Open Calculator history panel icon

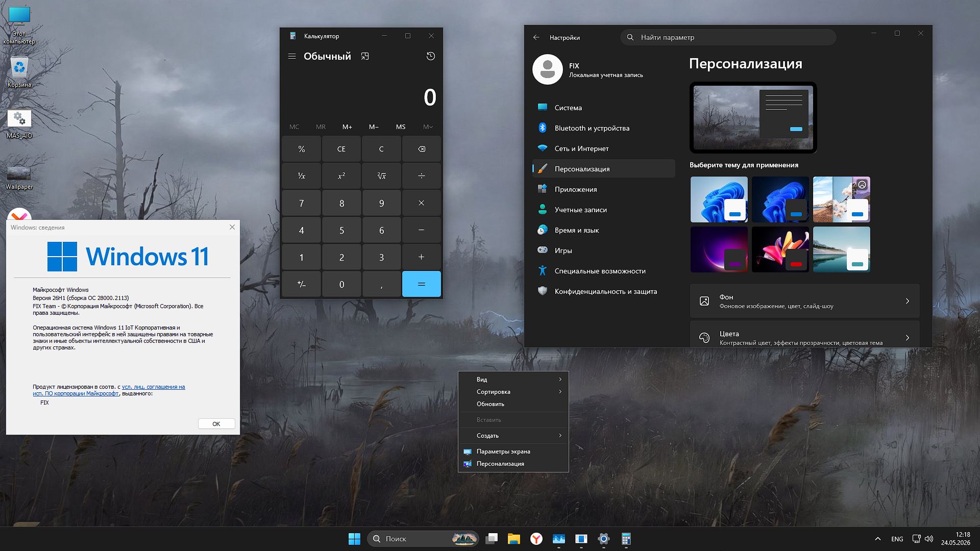(x=431, y=56)
